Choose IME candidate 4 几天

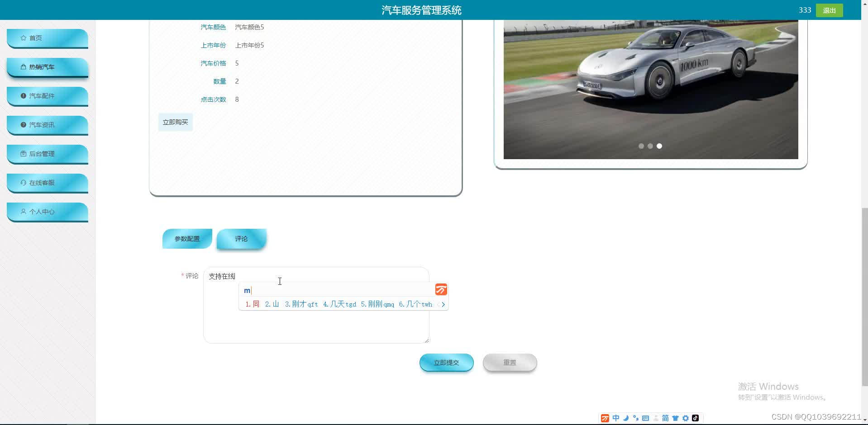[x=339, y=304]
